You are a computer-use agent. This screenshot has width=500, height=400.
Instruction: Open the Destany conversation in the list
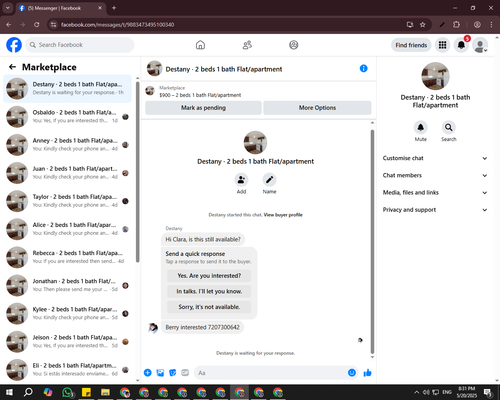click(x=67, y=89)
